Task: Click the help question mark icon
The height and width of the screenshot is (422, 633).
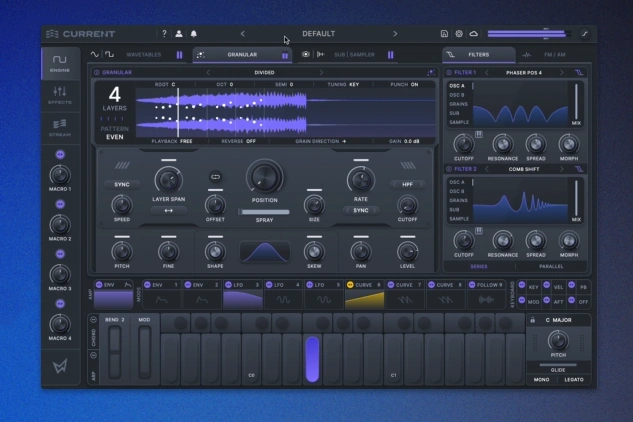Action: pyautogui.click(x=163, y=34)
